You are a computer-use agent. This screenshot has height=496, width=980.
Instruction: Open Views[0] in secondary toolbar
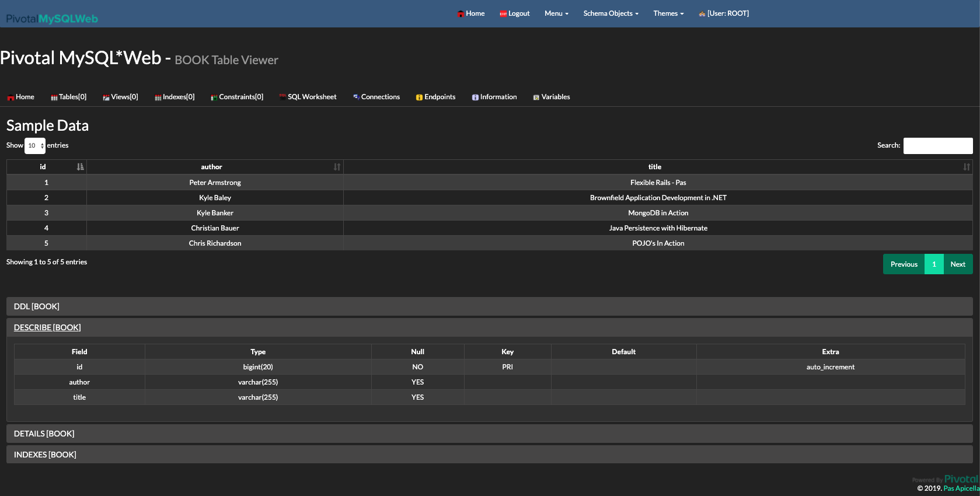121,97
